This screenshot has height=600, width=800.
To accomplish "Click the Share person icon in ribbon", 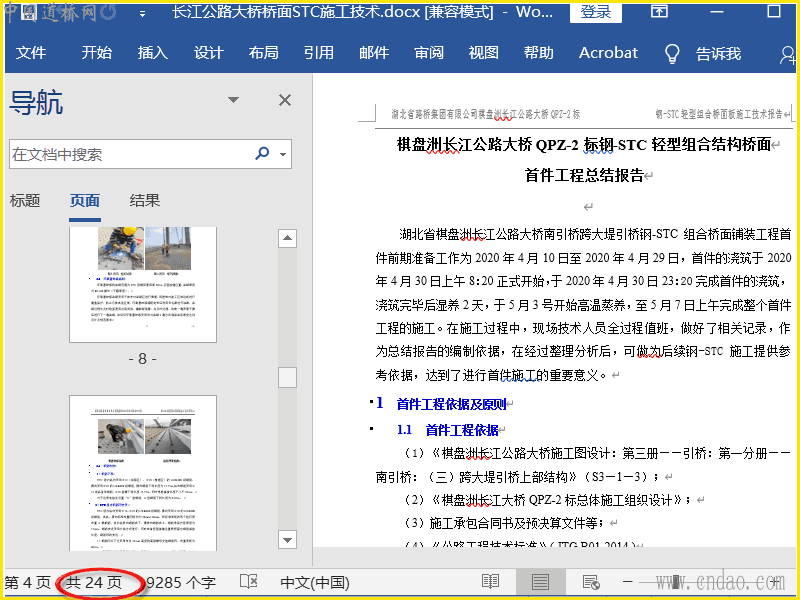I will [x=786, y=54].
